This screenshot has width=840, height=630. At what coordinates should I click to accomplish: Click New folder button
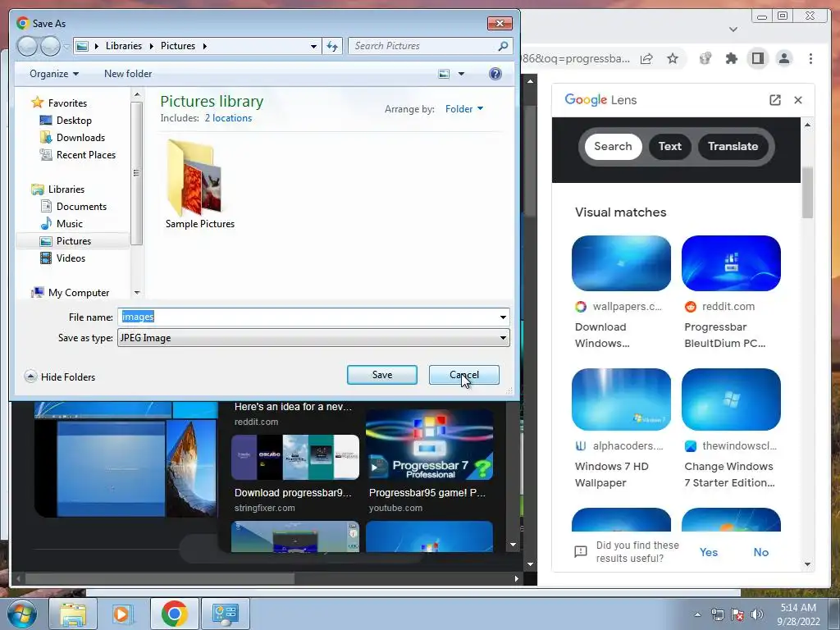point(128,74)
